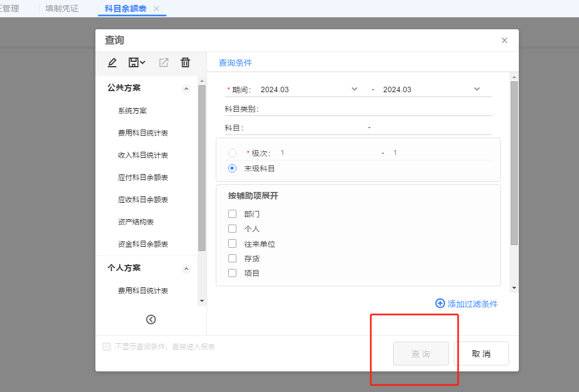Collapse left panel using circled arrow icon

(x=151, y=319)
